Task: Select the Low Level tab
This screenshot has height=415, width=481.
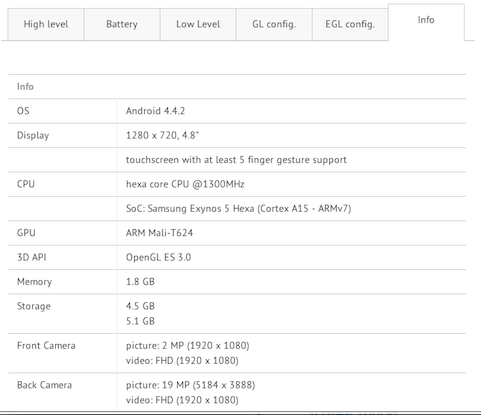Action: [x=198, y=25]
